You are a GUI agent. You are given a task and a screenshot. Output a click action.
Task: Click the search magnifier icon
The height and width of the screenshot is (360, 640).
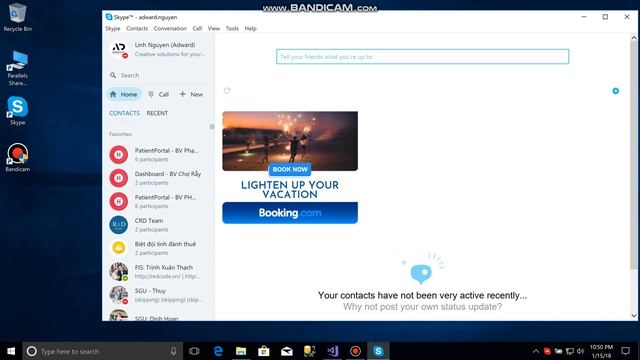[x=113, y=75]
